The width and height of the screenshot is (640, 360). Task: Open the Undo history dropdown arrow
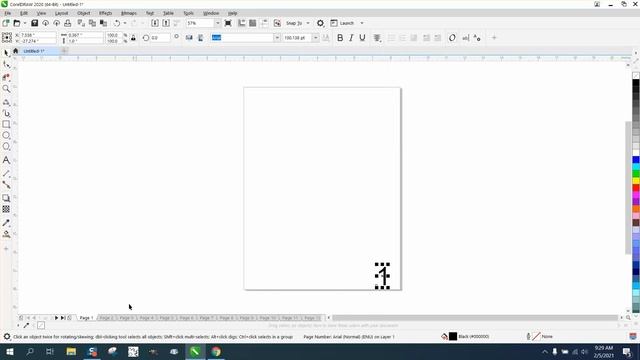(x=125, y=23)
